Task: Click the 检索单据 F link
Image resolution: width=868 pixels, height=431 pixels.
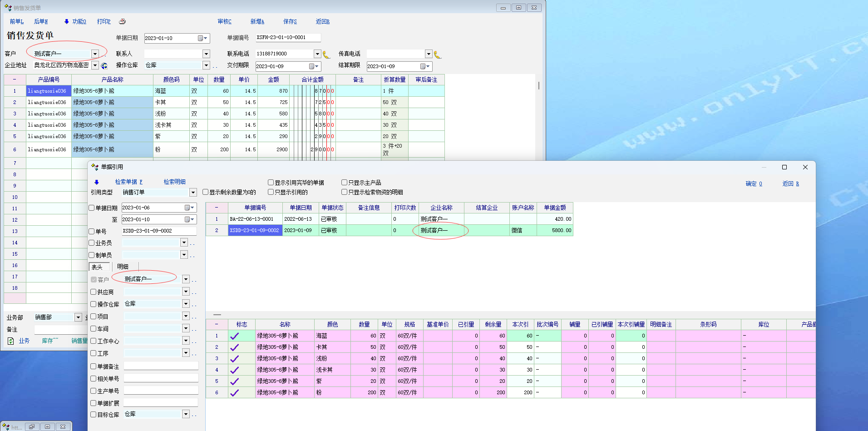Action: click(128, 182)
